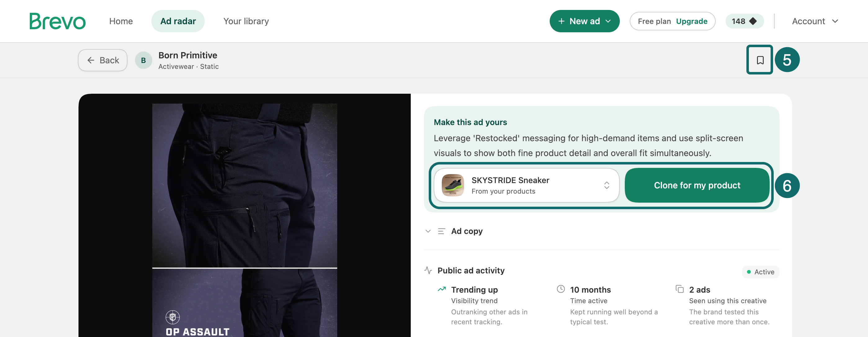Click the clock icon beside 10 months

coord(561,289)
